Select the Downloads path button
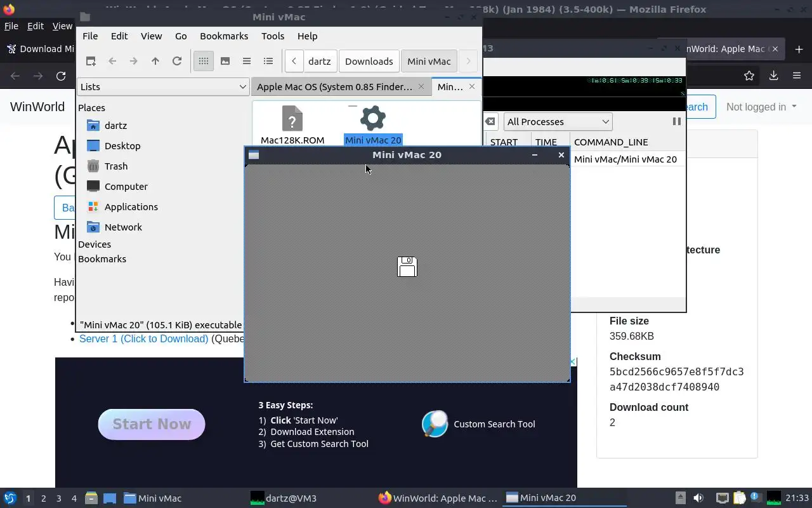This screenshot has height=508, width=812. click(369, 61)
